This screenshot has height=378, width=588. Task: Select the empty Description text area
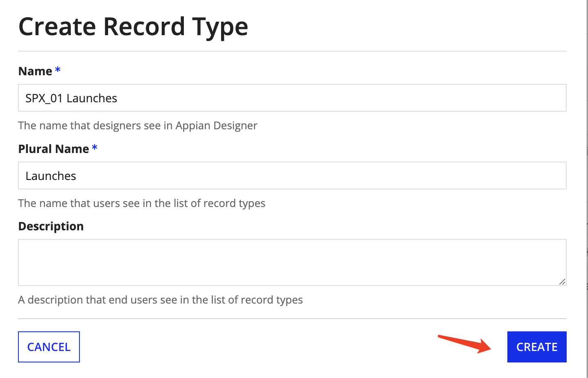(292, 262)
